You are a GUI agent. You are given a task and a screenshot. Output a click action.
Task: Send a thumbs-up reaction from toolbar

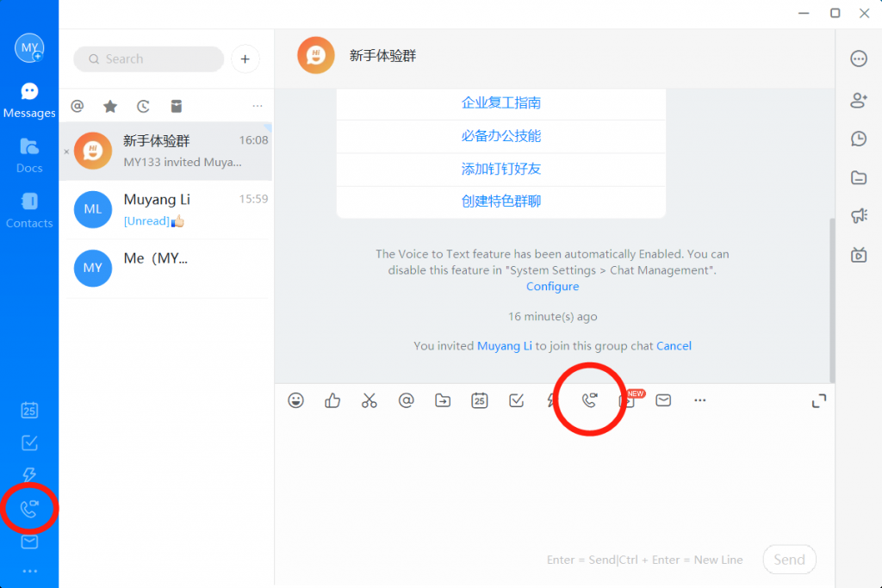332,400
